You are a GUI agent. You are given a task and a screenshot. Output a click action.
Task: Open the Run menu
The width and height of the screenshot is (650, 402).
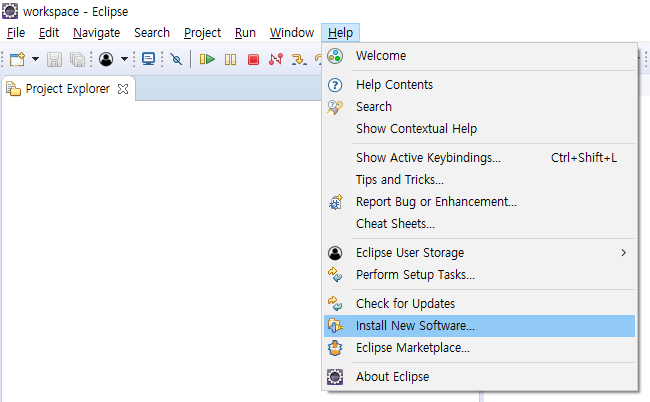click(245, 33)
